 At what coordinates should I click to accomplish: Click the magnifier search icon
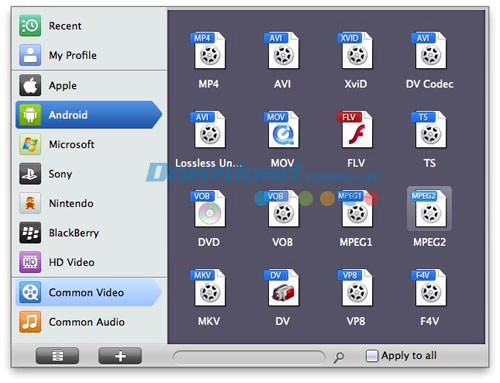point(339,357)
